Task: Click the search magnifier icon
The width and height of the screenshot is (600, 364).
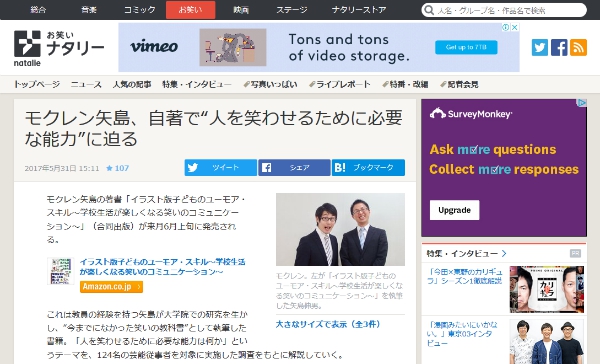Action: pos(429,10)
